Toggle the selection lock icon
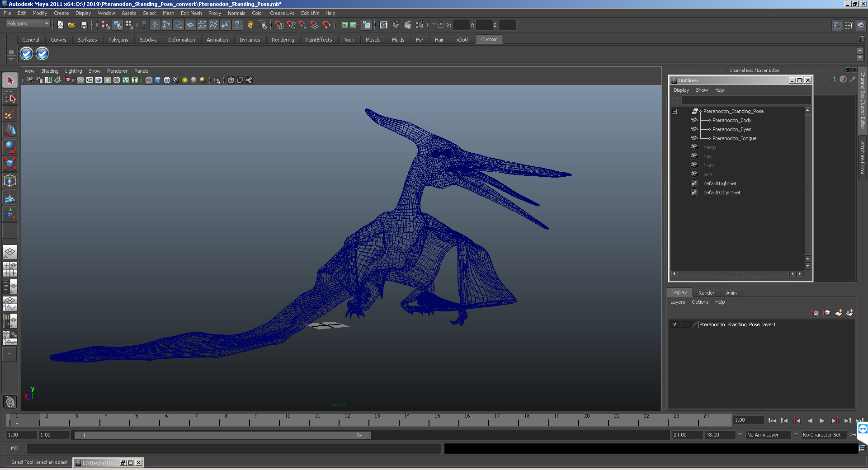The image size is (868, 470). 250,25
